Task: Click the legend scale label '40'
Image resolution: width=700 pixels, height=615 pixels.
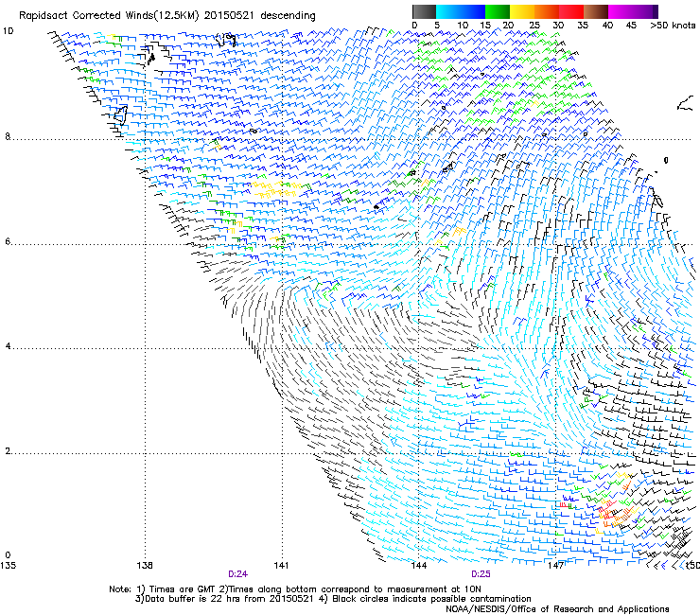Action: pyautogui.click(x=607, y=26)
